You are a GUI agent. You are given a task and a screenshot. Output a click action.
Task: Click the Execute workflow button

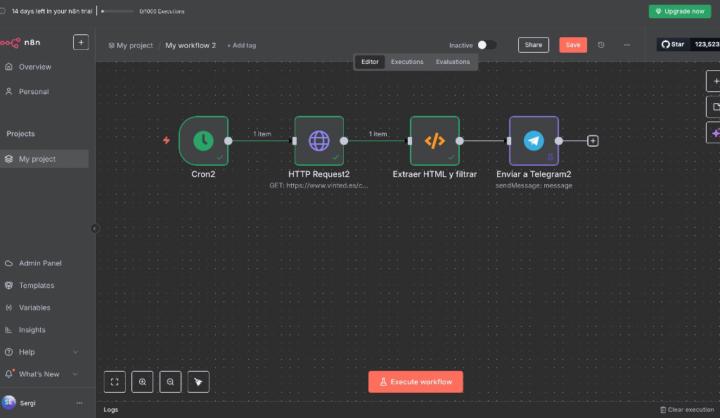click(x=415, y=382)
